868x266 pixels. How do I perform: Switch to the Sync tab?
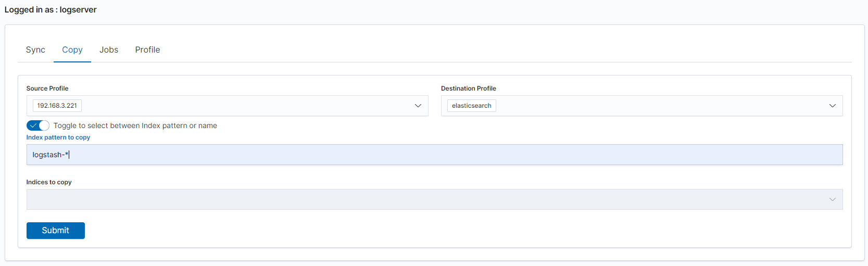[35, 50]
